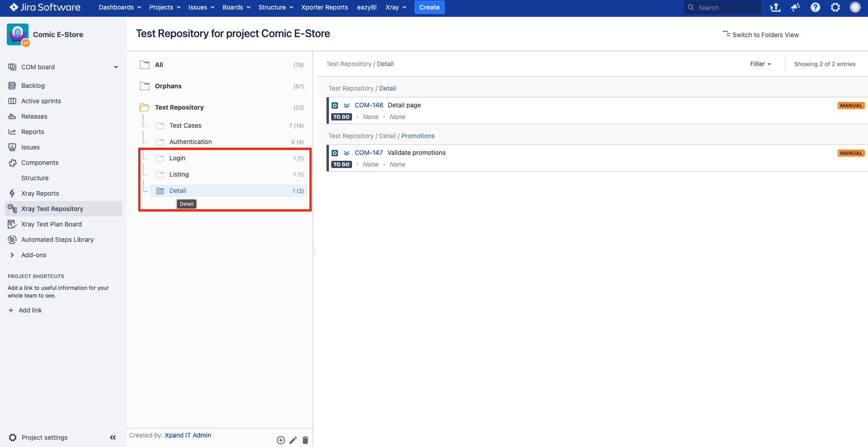Open Project settings text link
Viewport: 868px width, 447px height.
click(44, 437)
